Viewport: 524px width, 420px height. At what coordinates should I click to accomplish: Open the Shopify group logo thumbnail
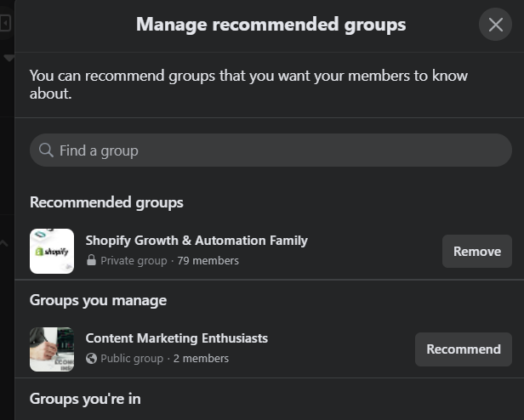pos(52,251)
